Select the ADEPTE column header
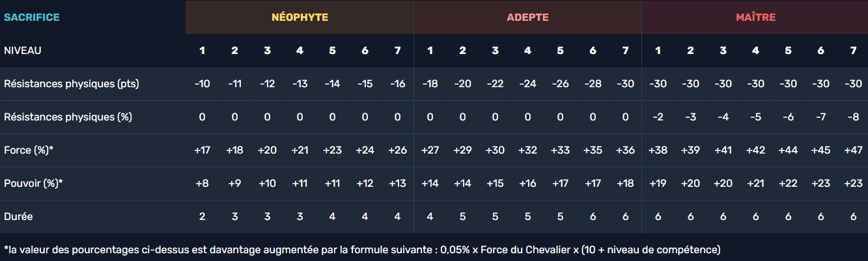 click(527, 18)
